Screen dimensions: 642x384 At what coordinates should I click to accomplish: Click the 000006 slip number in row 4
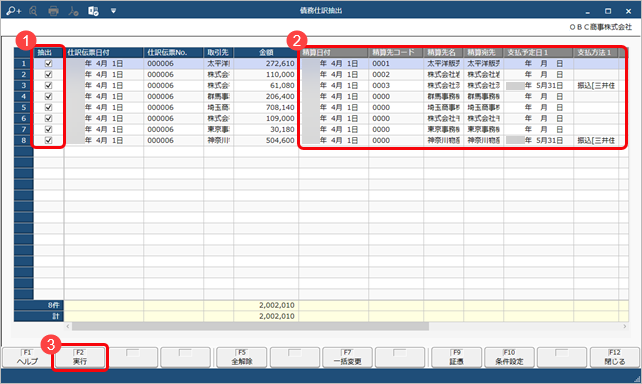173,97
